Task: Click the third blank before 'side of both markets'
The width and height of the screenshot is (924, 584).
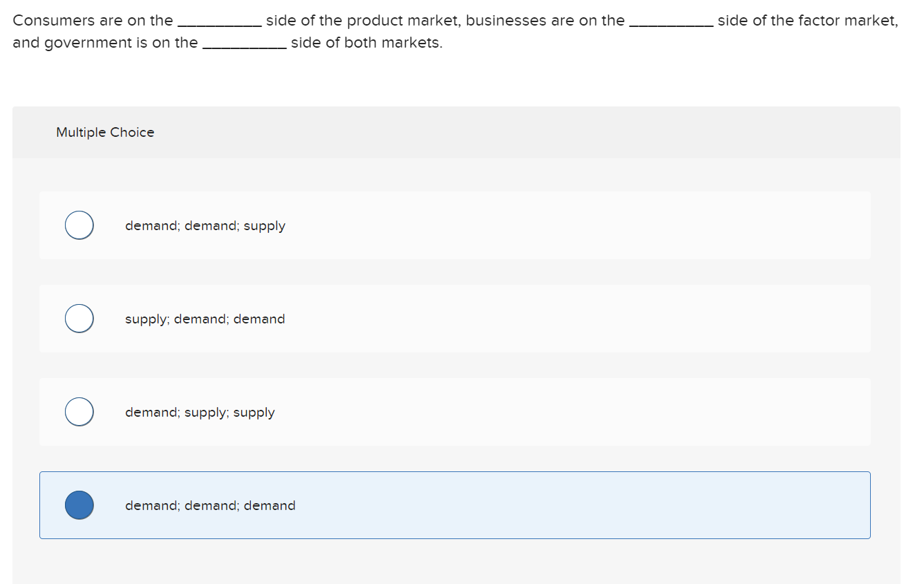Action: (245, 43)
